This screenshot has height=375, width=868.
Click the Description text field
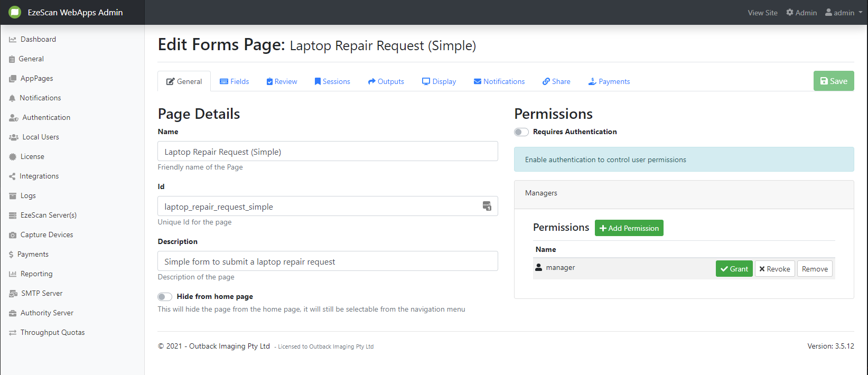pos(328,261)
